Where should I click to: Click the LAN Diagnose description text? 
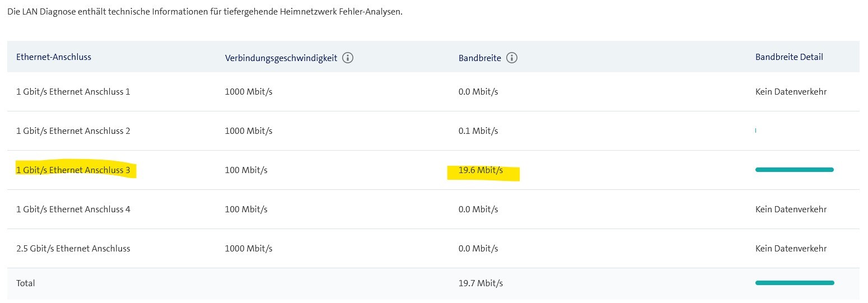click(x=205, y=12)
